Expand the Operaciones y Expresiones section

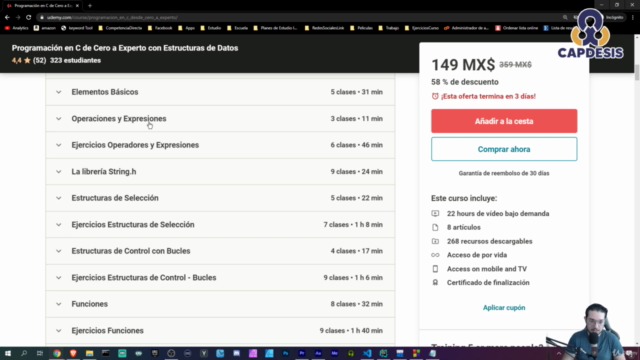pos(220,118)
